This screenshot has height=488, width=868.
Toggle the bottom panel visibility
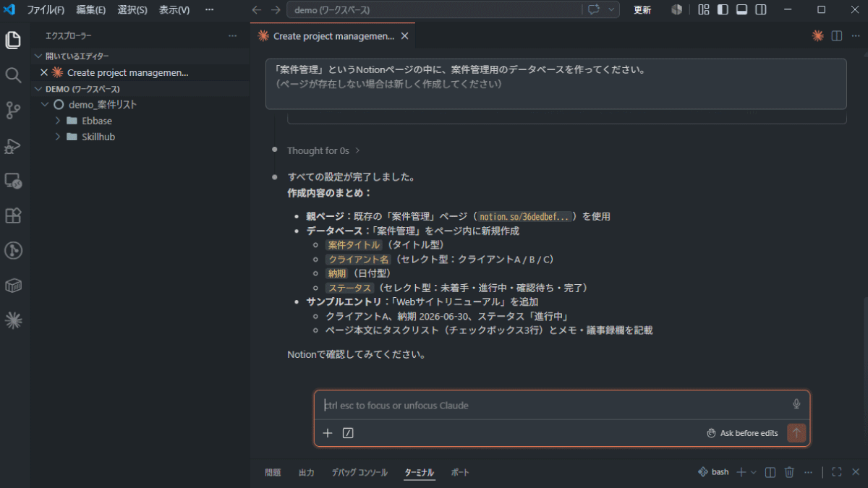pos(741,10)
